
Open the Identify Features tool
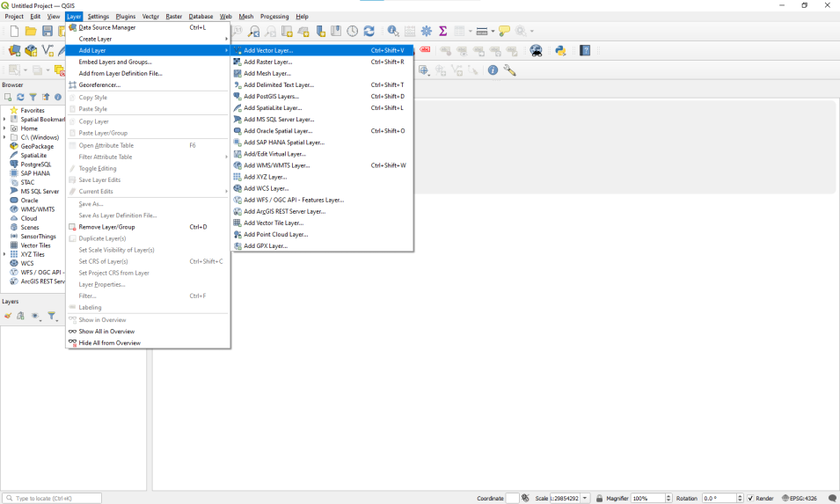pyautogui.click(x=393, y=31)
